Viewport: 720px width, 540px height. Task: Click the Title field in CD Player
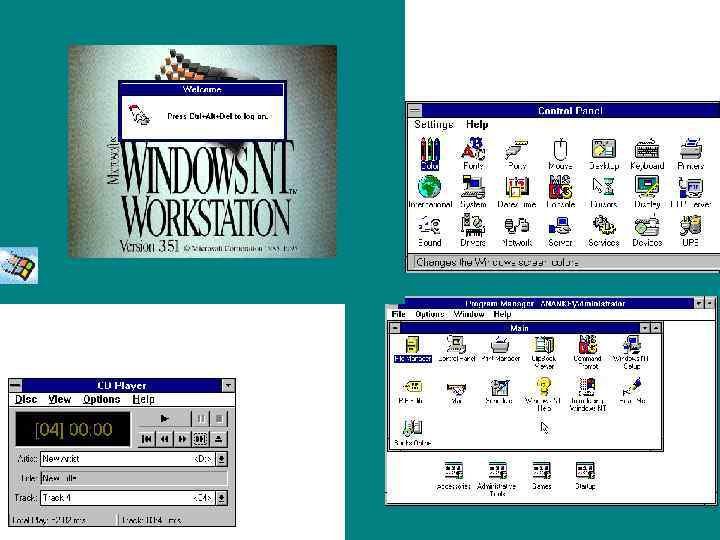point(134,478)
